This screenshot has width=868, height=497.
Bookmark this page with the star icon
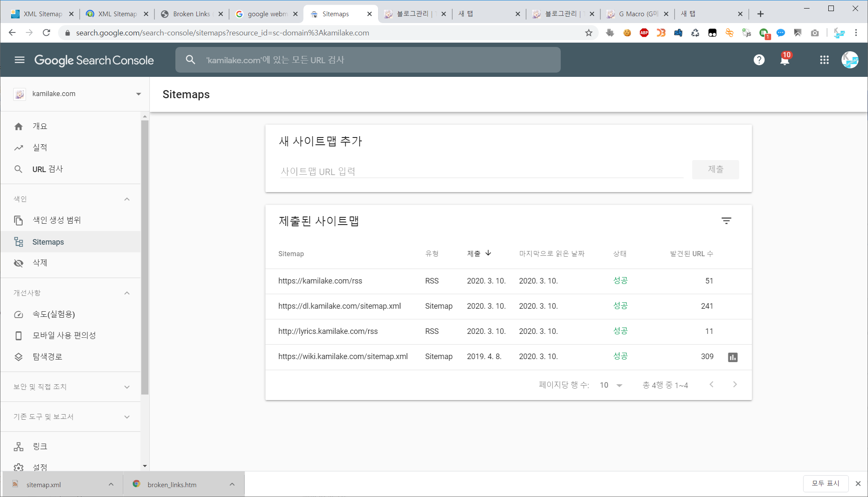588,33
